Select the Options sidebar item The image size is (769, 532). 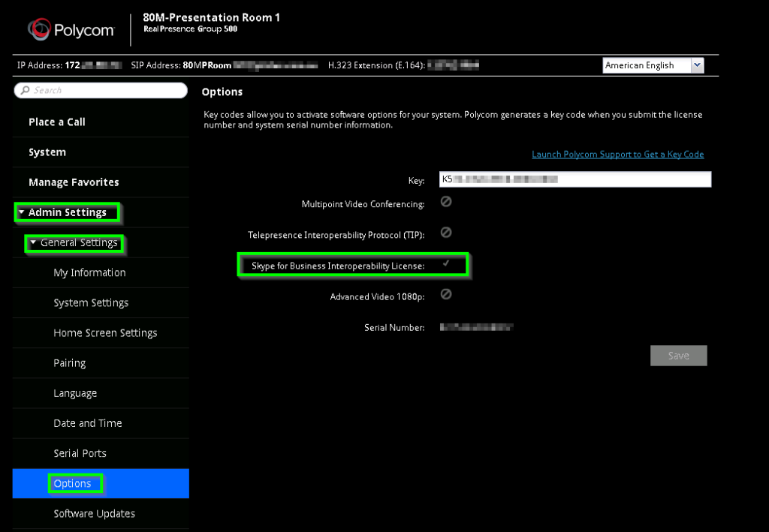click(74, 483)
